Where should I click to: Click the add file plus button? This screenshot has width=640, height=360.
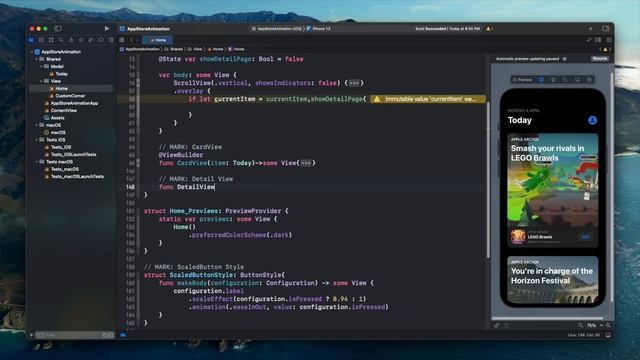31,335
